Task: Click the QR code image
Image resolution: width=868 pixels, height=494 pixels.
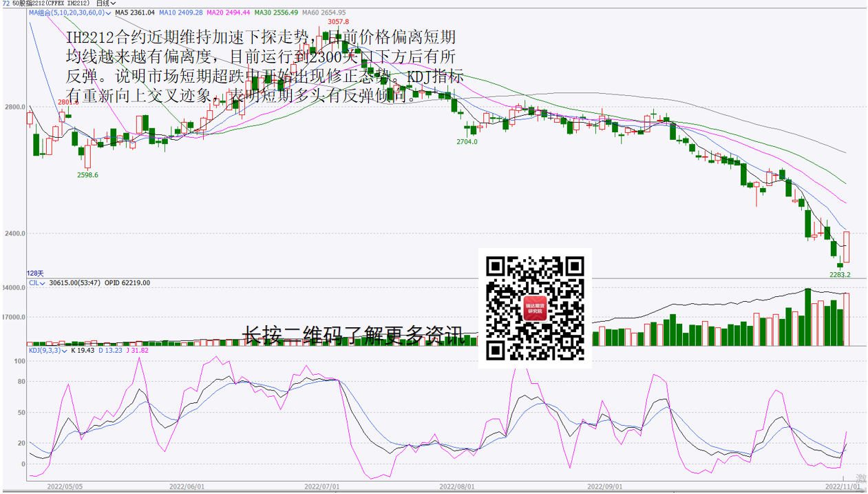Action: tap(535, 308)
